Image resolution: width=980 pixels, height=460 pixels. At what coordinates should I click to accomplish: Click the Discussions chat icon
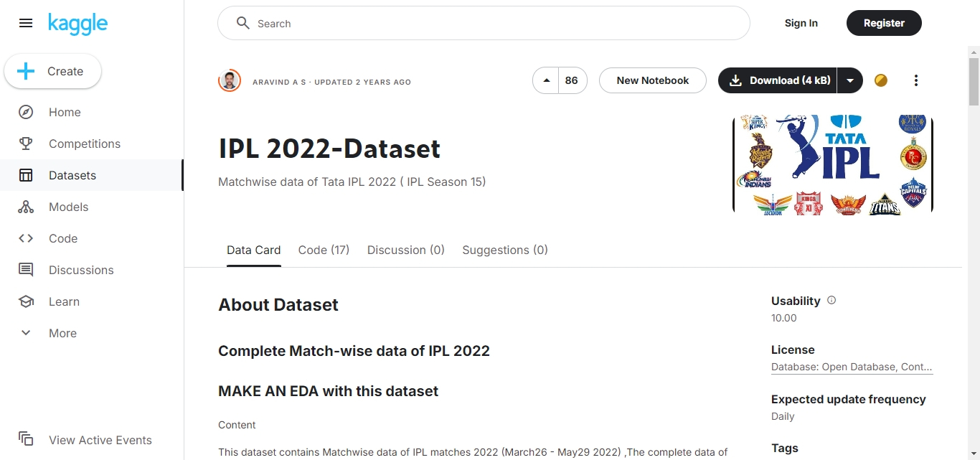click(26, 270)
